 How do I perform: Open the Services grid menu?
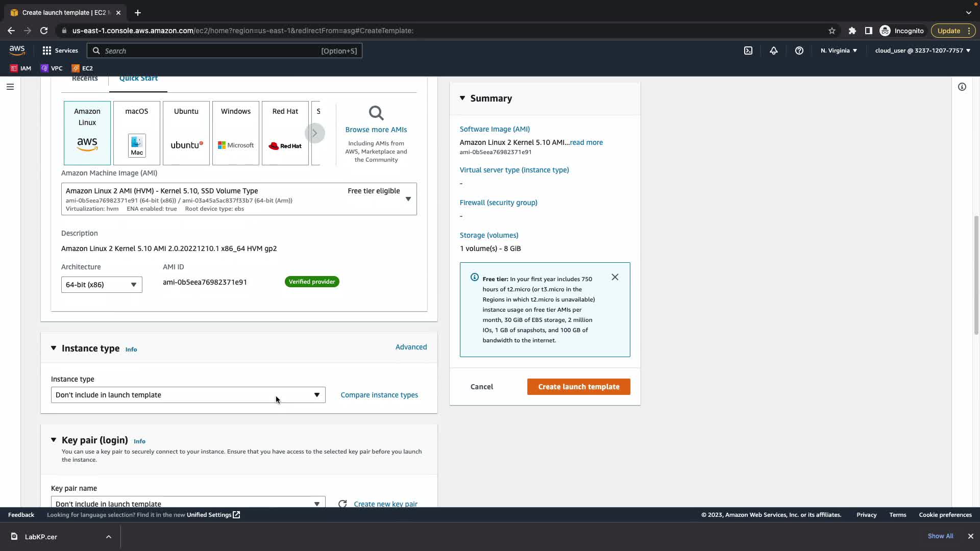tap(60, 51)
